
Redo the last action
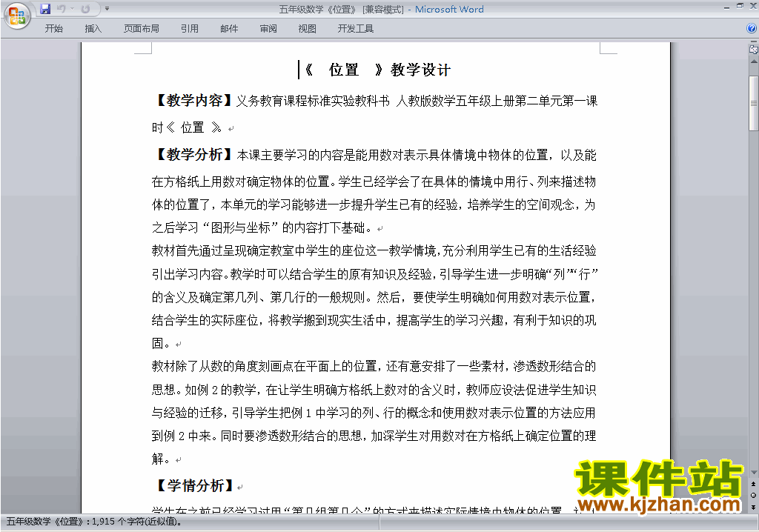click(85, 9)
